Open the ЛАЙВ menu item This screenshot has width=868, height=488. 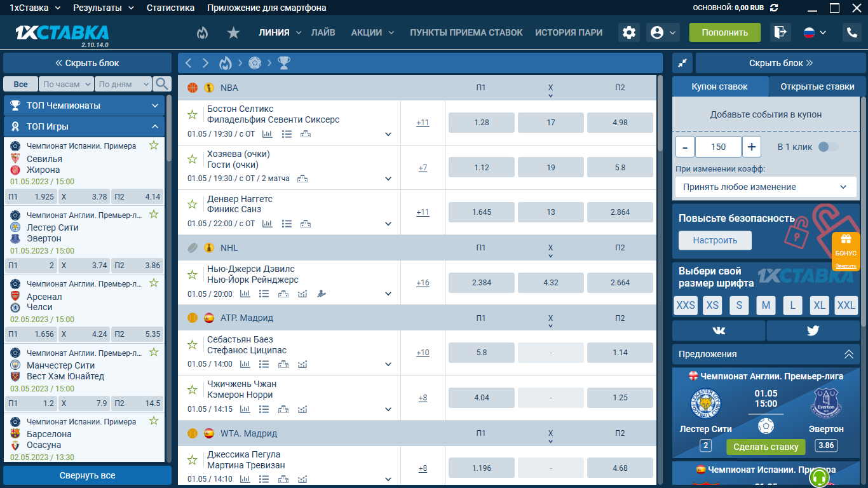point(323,32)
